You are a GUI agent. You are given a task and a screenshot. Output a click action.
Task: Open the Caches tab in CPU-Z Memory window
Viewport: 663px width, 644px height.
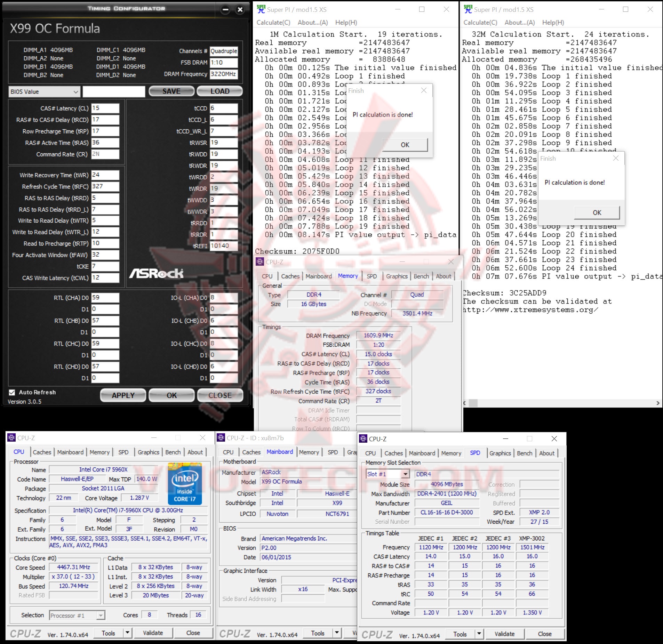click(x=290, y=276)
